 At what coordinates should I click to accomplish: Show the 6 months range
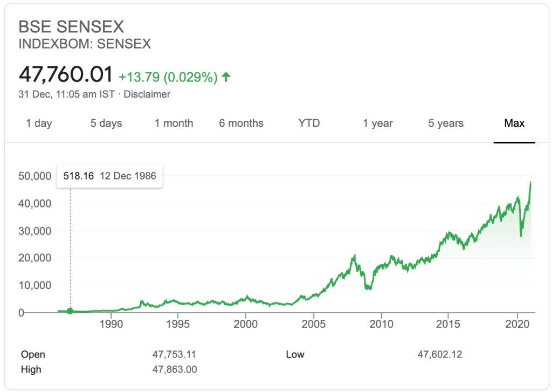(241, 123)
